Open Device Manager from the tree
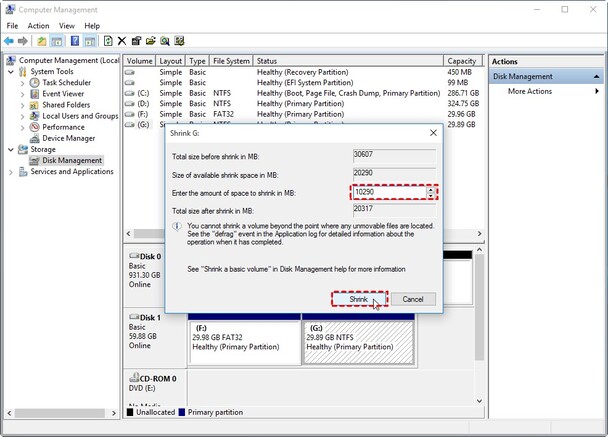This screenshot has width=608, height=437. pyautogui.click(x=69, y=138)
